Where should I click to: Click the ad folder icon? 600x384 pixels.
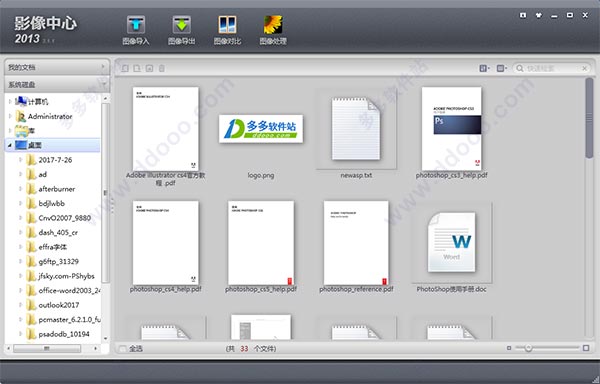tap(31, 174)
